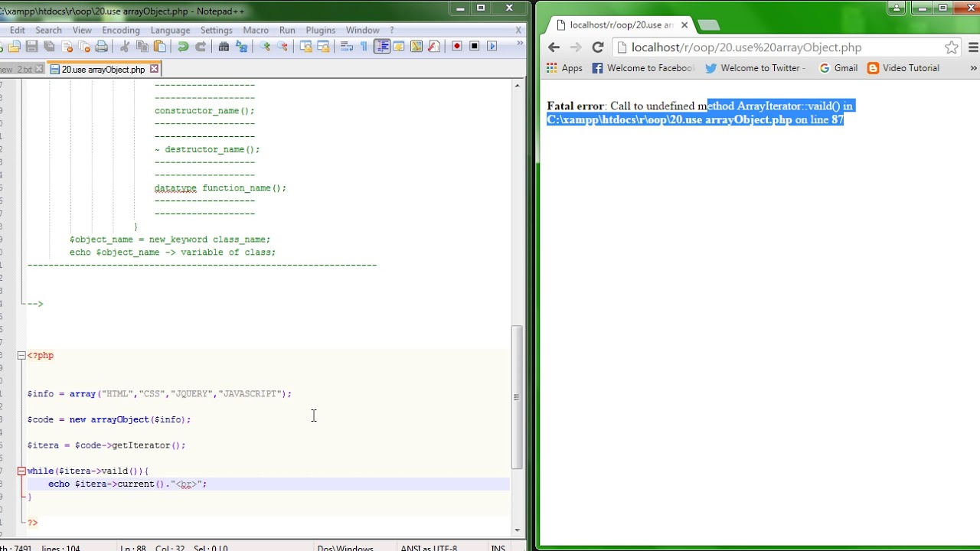Viewport: 980px width, 551px height.
Task: Click the Notepad++ vertical scrollbar thumb
Action: coord(518,397)
